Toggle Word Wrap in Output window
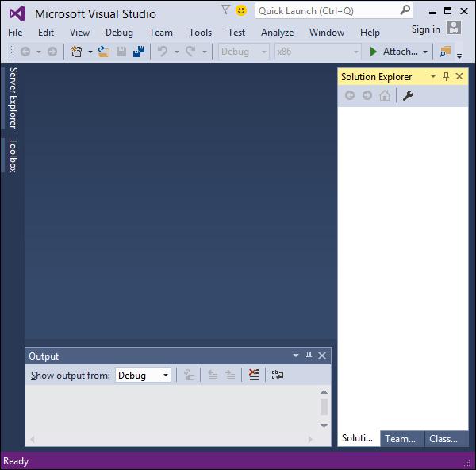The image size is (476, 470). coord(277,375)
